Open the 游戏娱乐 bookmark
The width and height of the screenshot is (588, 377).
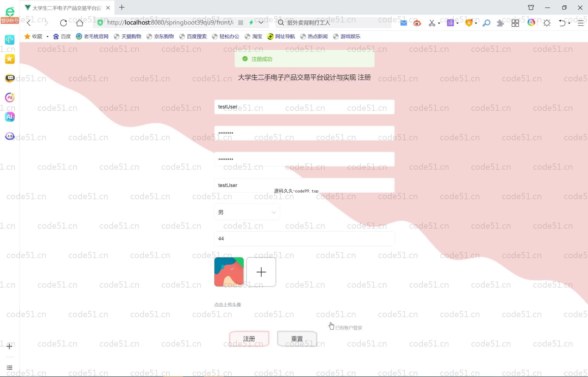(x=347, y=36)
